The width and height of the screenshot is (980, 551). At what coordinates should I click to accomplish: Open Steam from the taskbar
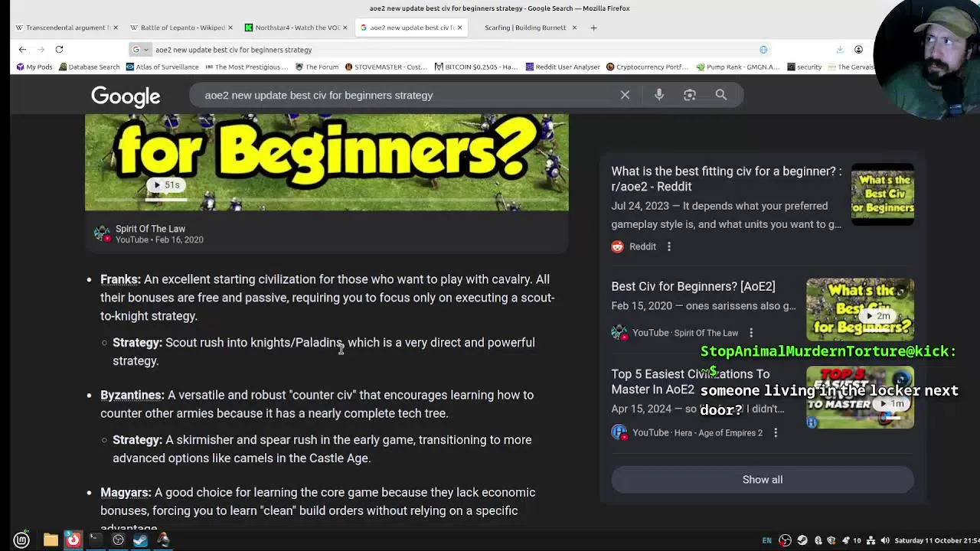[140, 540]
